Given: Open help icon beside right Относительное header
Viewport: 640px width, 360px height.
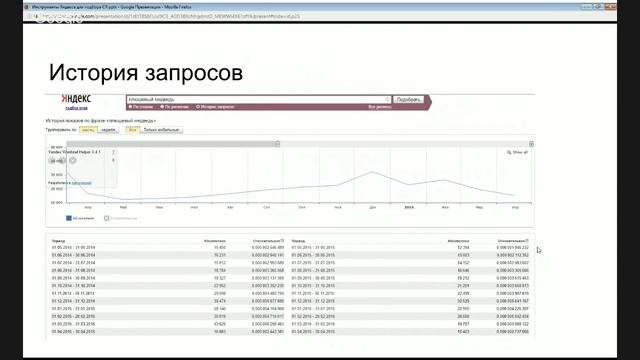Looking at the screenshot, I should pos(527,241).
